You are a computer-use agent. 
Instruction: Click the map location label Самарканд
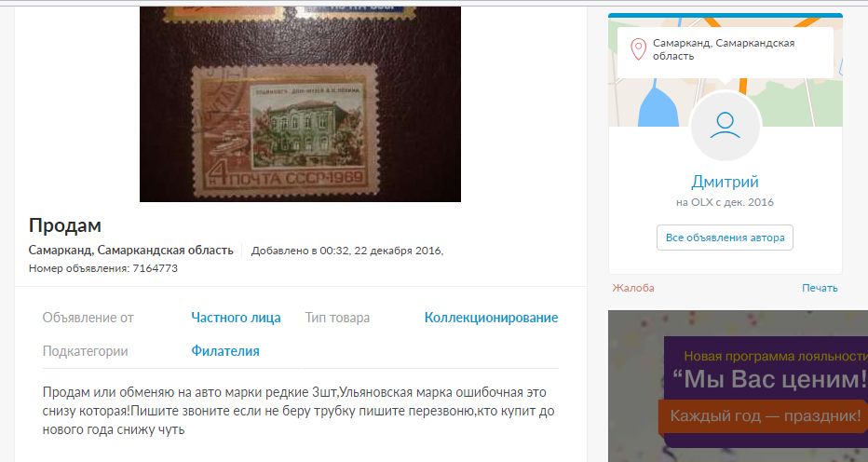pos(724,49)
